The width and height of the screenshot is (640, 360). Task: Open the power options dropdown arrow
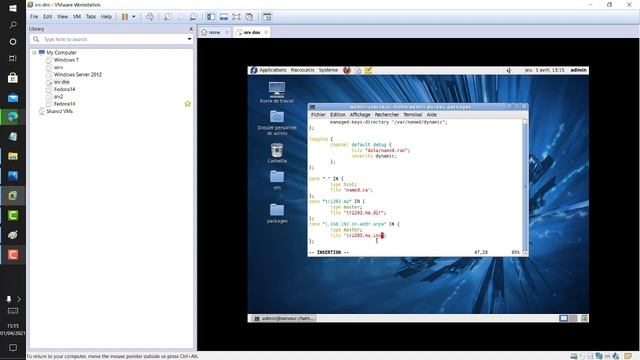tap(133, 17)
